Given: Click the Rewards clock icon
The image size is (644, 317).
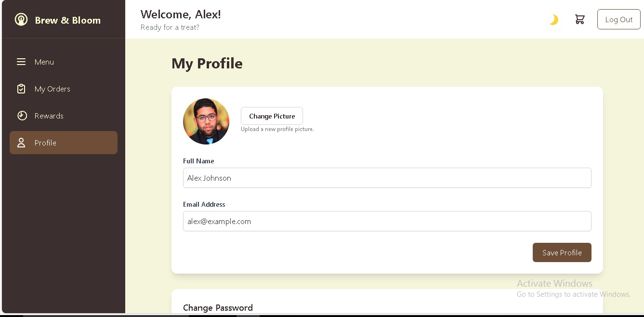Looking at the screenshot, I should pos(22,116).
